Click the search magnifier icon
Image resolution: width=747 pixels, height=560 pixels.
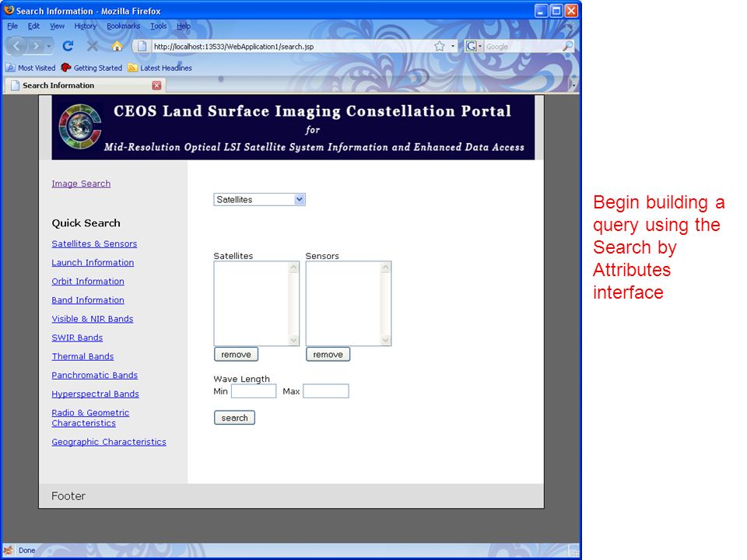click(567, 46)
